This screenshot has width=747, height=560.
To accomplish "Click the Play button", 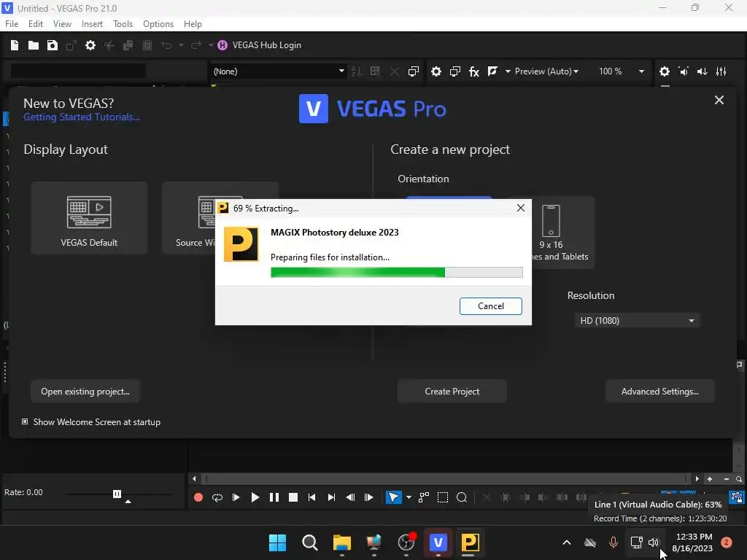I will pyautogui.click(x=255, y=497).
